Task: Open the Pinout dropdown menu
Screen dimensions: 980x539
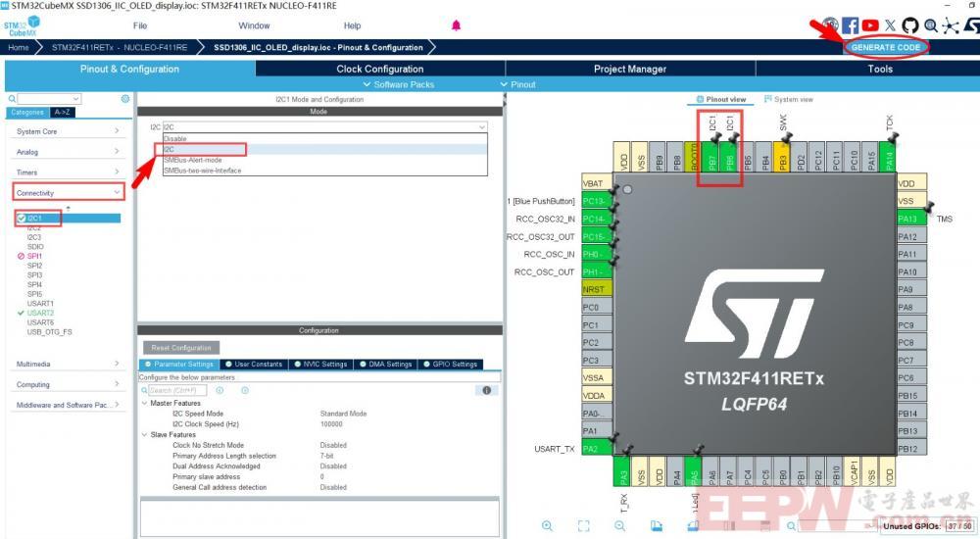Action: click(x=518, y=84)
